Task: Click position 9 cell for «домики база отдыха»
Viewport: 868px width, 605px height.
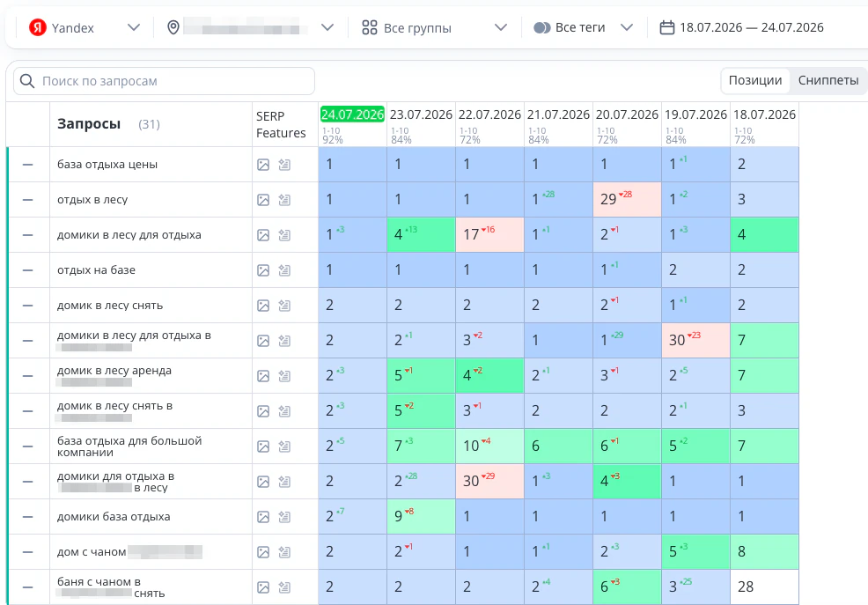Action: pos(421,517)
